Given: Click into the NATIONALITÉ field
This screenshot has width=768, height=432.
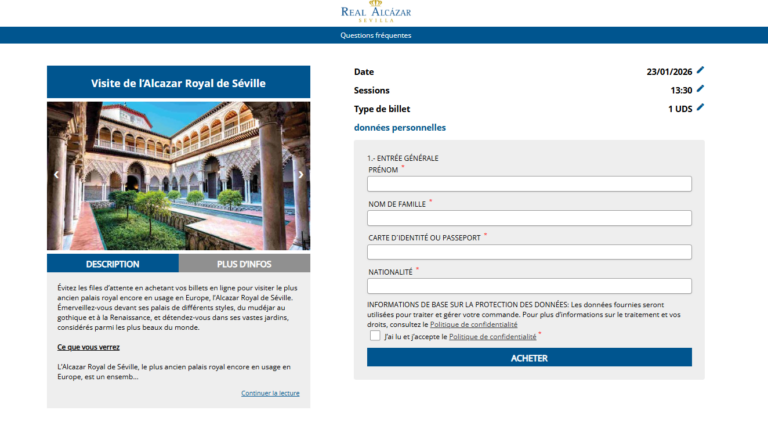Looking at the screenshot, I should pyautogui.click(x=529, y=286).
